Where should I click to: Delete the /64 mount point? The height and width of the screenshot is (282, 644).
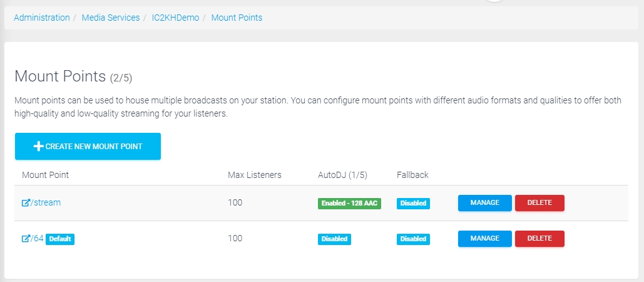tap(539, 239)
